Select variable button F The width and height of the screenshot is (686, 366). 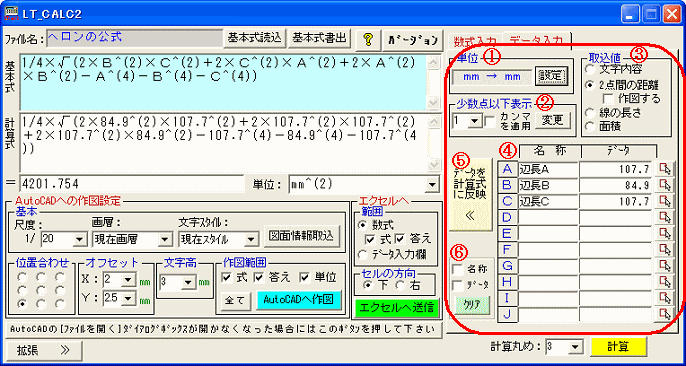(x=507, y=250)
